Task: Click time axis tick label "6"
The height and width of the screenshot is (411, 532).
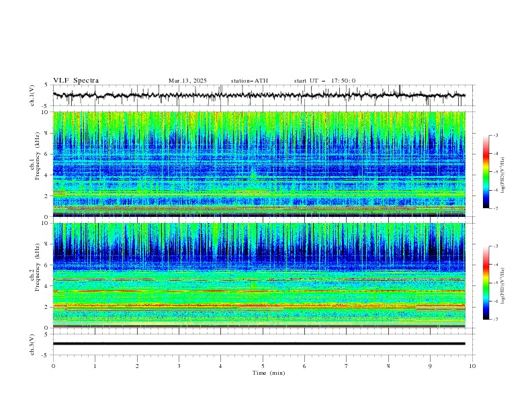Action: pos(304,366)
